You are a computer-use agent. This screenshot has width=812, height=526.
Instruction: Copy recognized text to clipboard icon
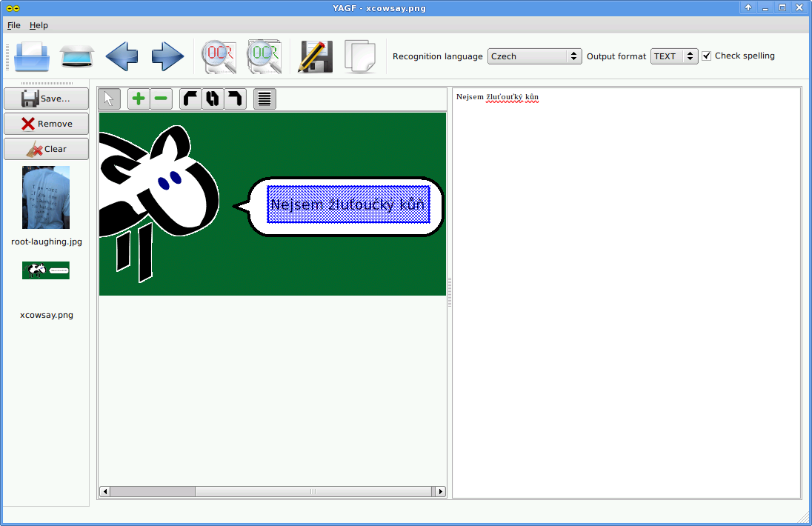(360, 56)
